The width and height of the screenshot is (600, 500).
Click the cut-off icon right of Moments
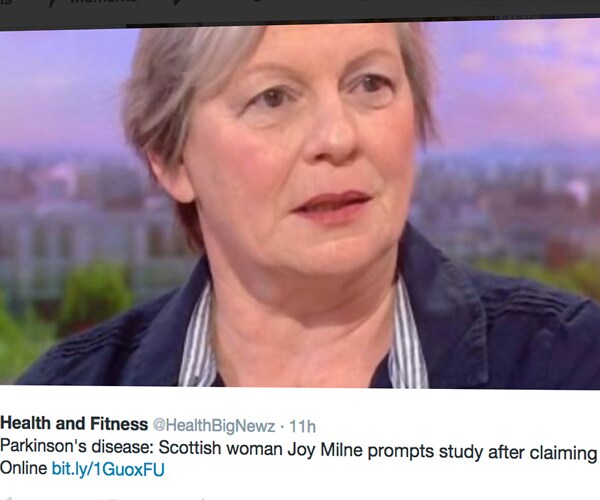178,2
